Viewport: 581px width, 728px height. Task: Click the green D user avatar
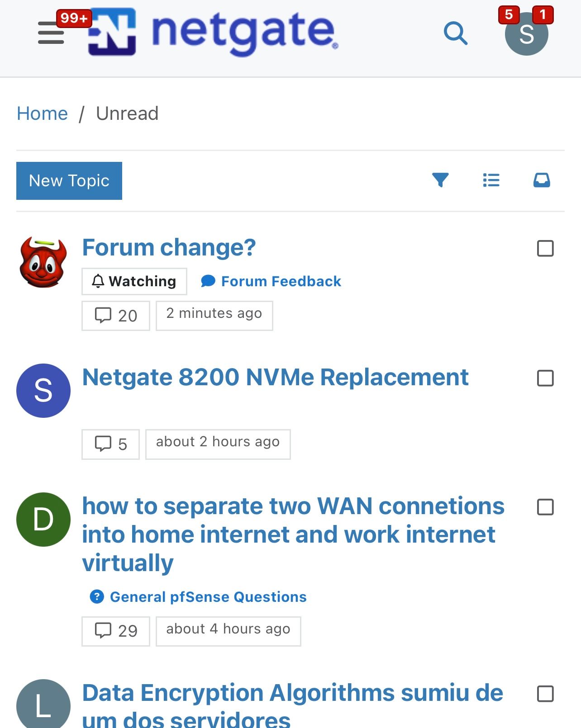click(43, 520)
